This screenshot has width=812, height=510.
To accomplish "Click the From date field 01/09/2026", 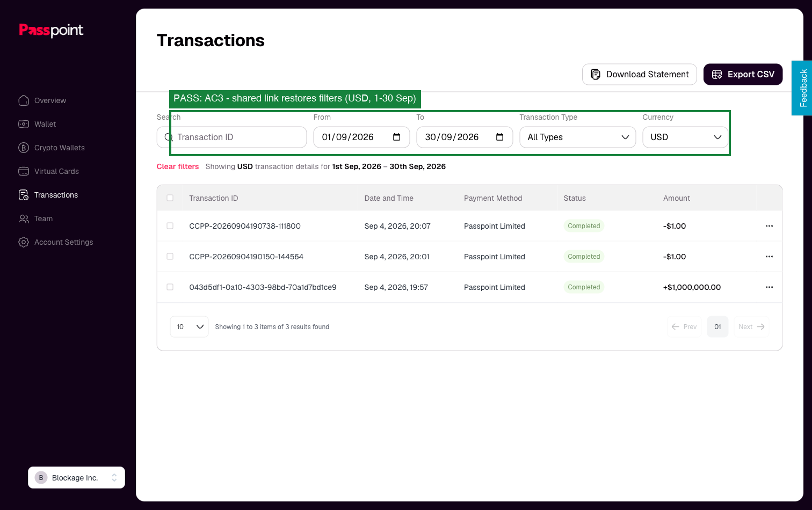I will point(362,137).
